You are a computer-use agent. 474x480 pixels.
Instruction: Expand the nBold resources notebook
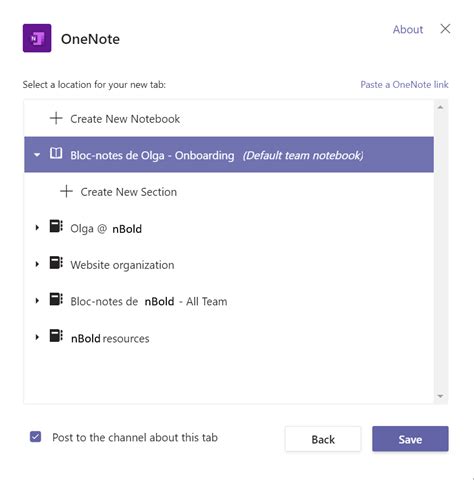(x=37, y=338)
